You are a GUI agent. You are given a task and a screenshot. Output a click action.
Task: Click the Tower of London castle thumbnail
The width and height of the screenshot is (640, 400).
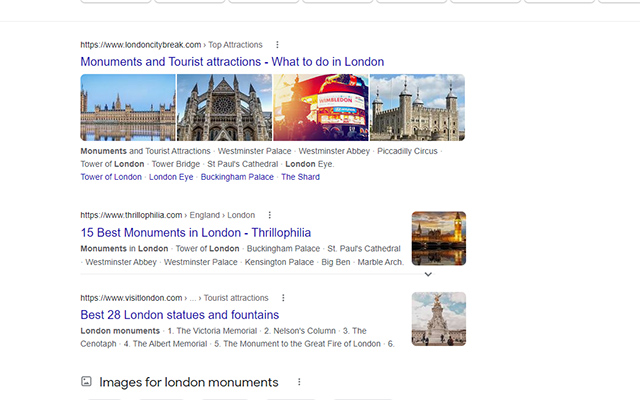tap(417, 107)
